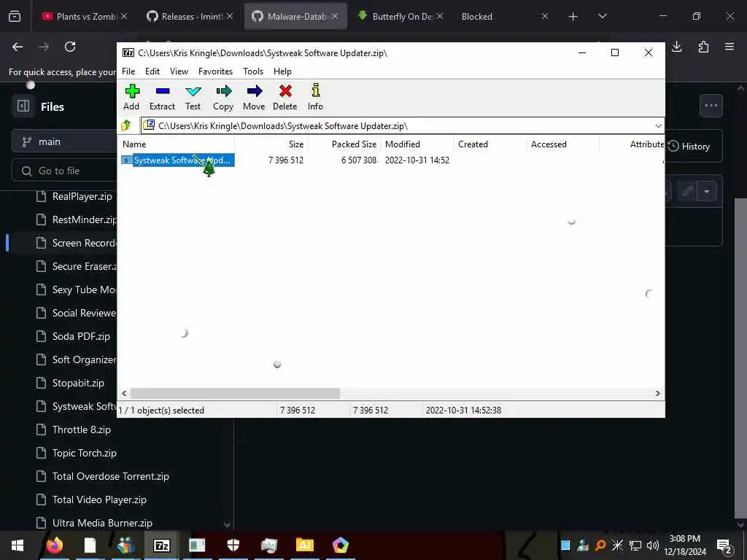Image resolution: width=747 pixels, height=560 pixels.
Task: Sort by the Accessed column header
Action: tap(563, 144)
